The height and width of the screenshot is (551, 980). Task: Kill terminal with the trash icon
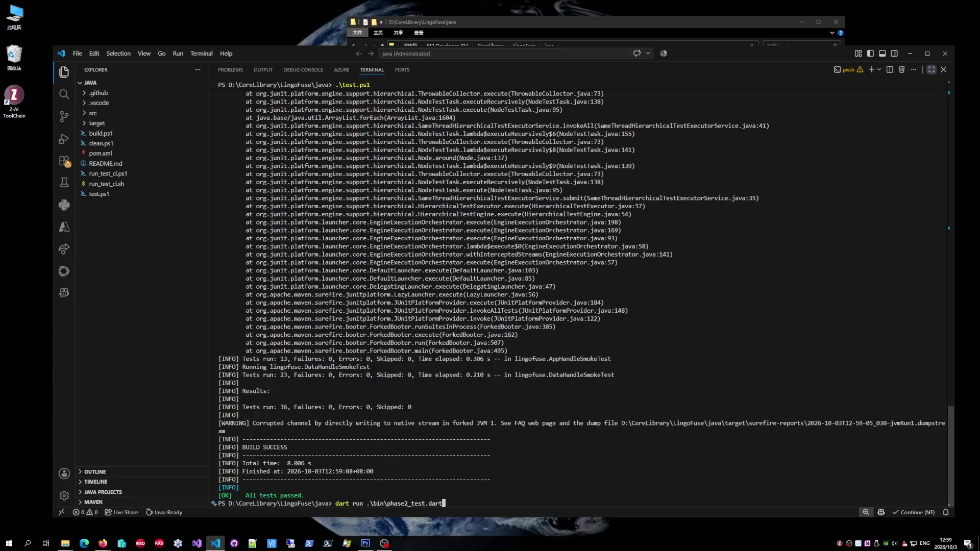point(901,69)
